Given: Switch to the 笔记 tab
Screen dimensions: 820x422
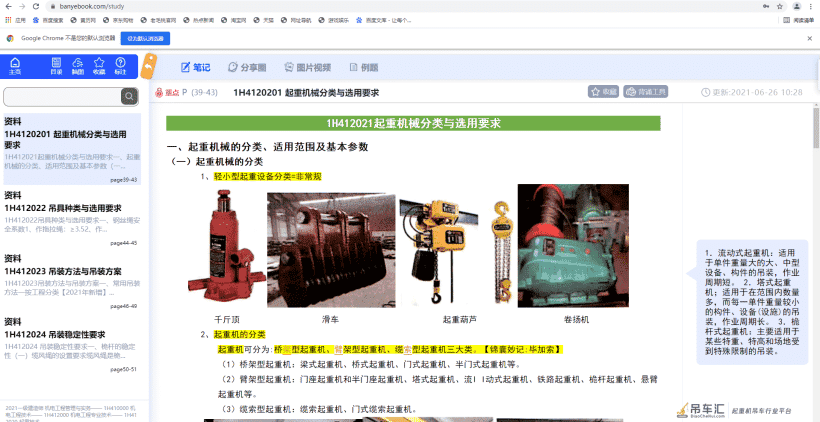Looking at the screenshot, I should point(195,67).
